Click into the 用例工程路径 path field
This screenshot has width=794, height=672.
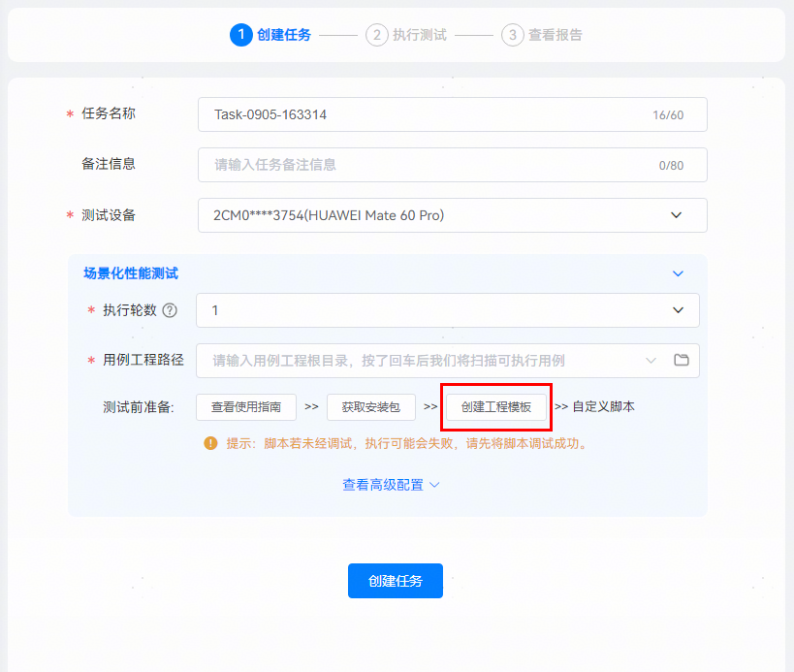pyautogui.click(x=417, y=361)
